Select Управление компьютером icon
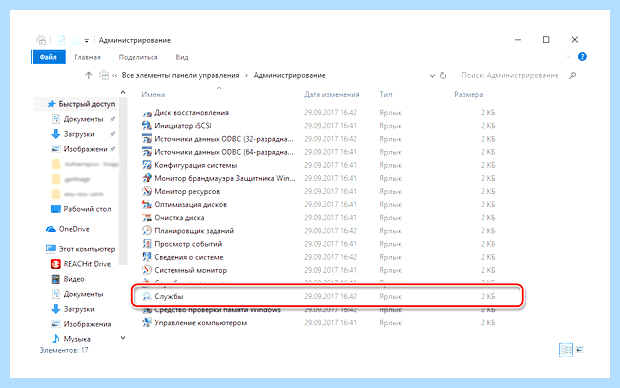 coord(147,323)
